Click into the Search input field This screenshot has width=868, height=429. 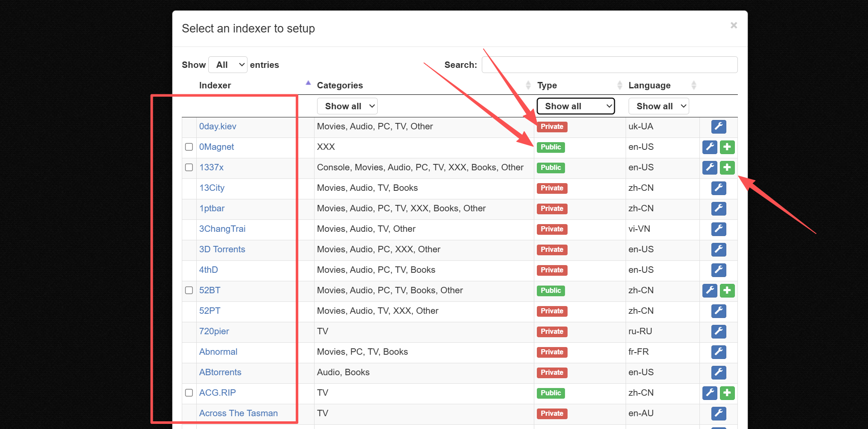pos(609,65)
